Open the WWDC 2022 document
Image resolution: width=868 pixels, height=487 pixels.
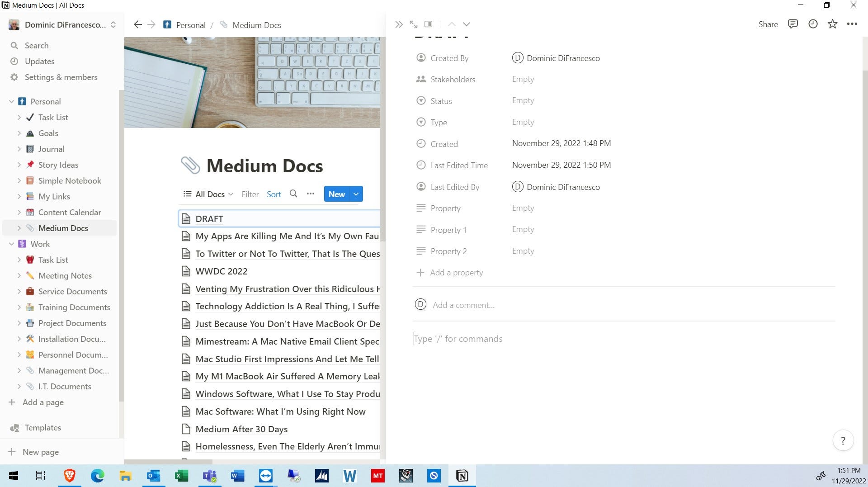(x=221, y=271)
